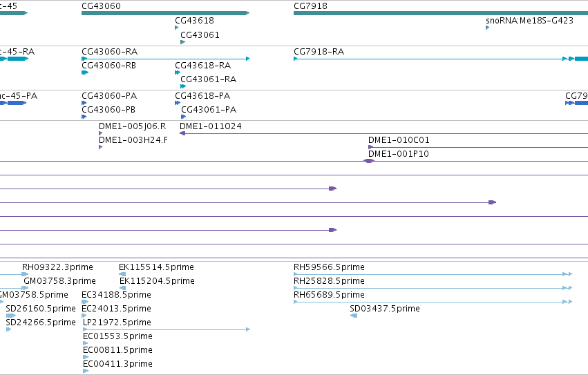Click the CG43618 gene arrow glyph

click(177, 28)
